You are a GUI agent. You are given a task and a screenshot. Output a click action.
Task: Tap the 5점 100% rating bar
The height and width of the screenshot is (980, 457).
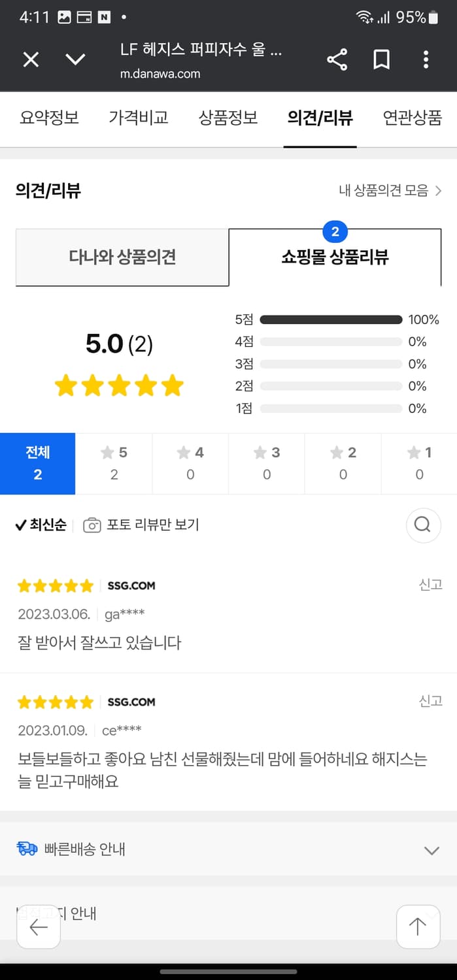click(331, 319)
